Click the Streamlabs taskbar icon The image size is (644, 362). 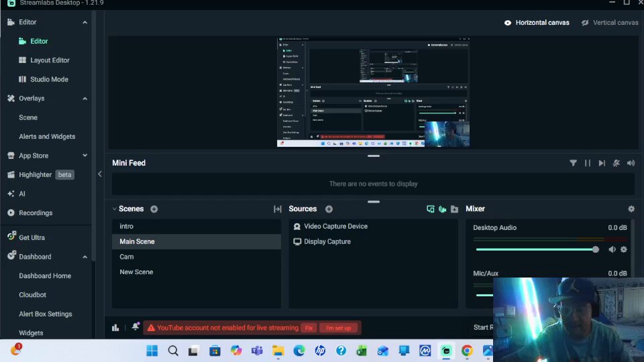point(446,351)
